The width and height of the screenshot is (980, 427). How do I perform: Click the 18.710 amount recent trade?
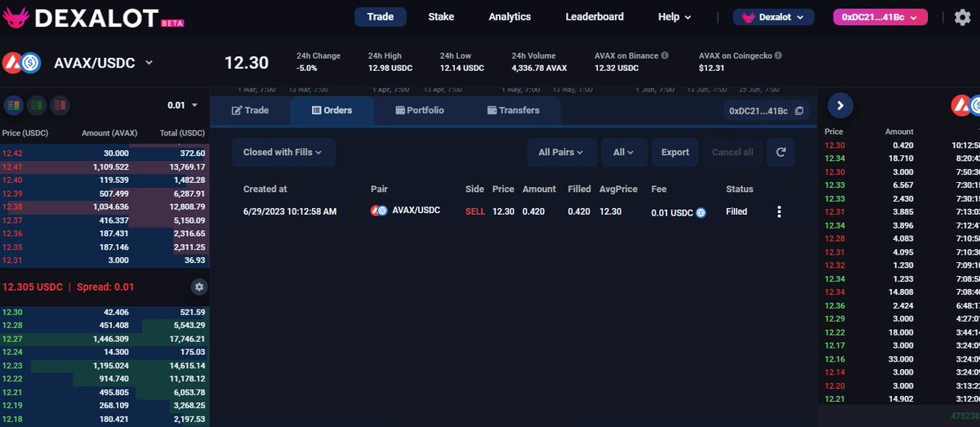point(899,158)
